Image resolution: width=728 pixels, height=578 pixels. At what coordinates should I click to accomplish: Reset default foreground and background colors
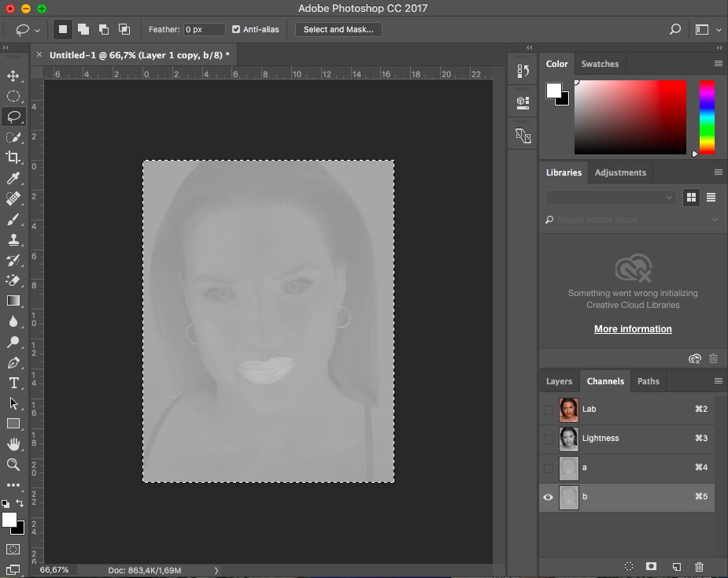pyautogui.click(x=5, y=503)
